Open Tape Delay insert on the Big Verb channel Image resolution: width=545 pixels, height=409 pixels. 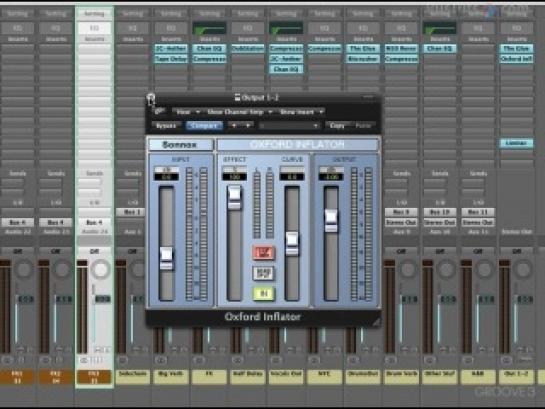[171, 59]
